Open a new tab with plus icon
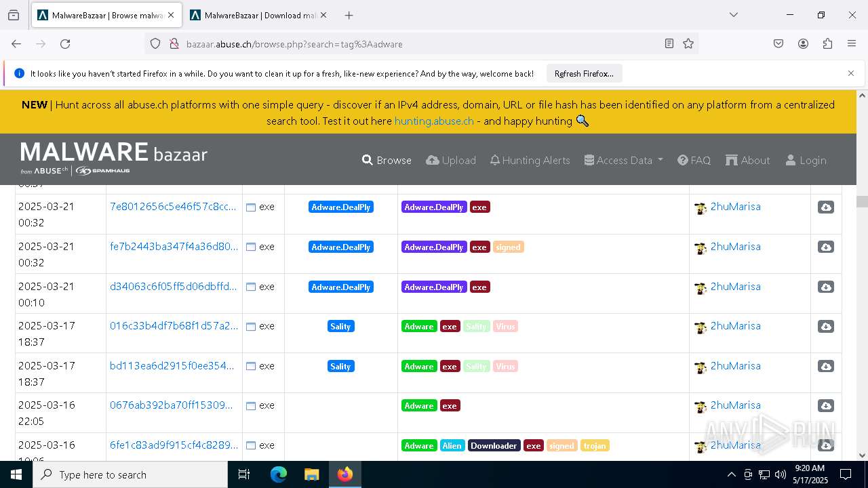The width and height of the screenshot is (868, 488). 349,15
